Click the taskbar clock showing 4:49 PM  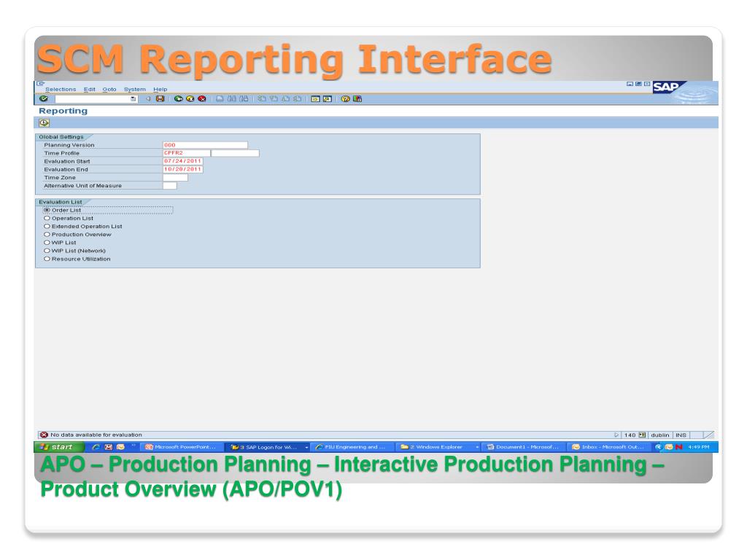(698, 447)
